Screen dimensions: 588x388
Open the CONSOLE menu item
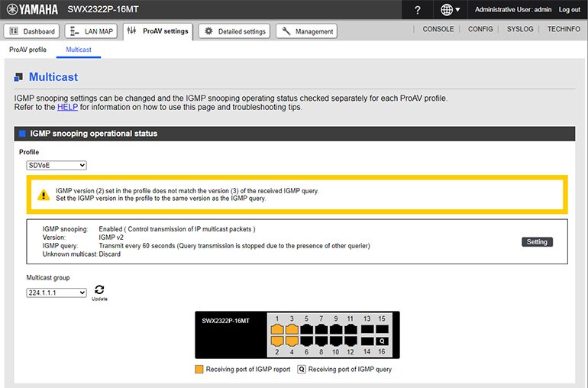438,29
